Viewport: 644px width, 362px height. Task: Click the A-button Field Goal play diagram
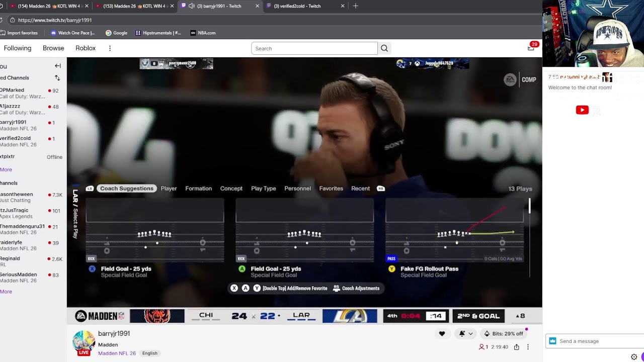305,230
